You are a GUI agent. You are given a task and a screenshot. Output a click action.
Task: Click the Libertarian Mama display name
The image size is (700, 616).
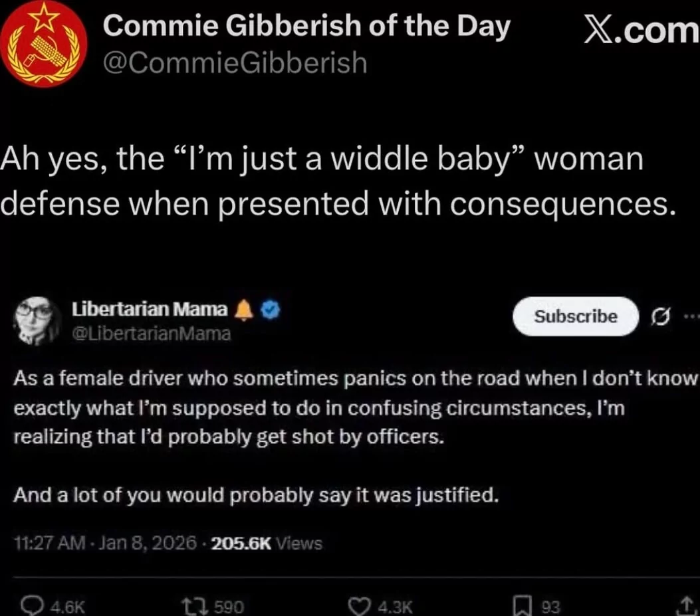[x=150, y=309]
